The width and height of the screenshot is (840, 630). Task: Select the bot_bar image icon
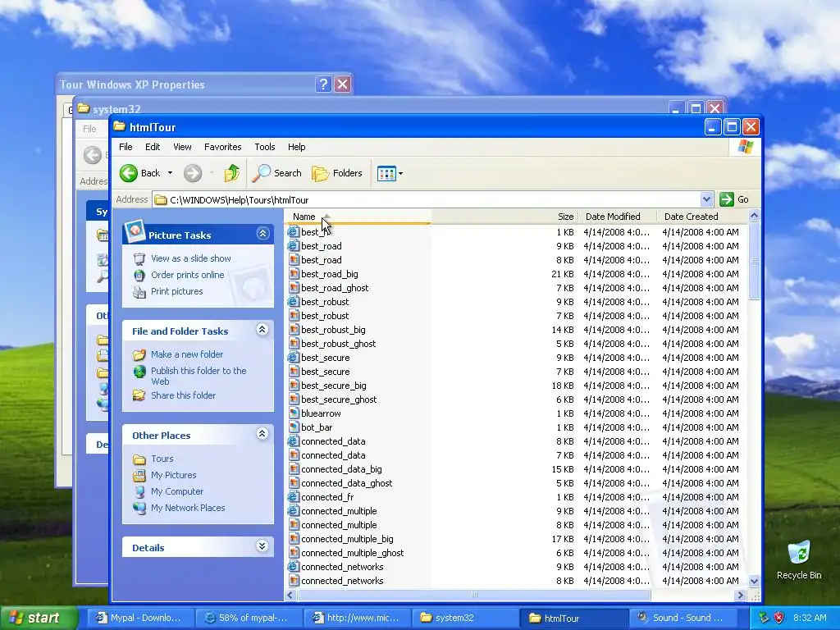294,427
